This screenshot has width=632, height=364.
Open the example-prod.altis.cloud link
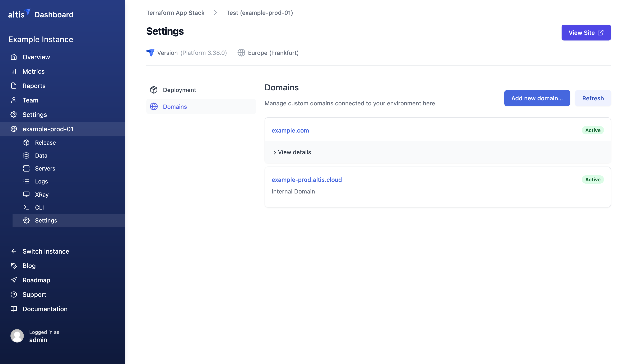pos(307,180)
